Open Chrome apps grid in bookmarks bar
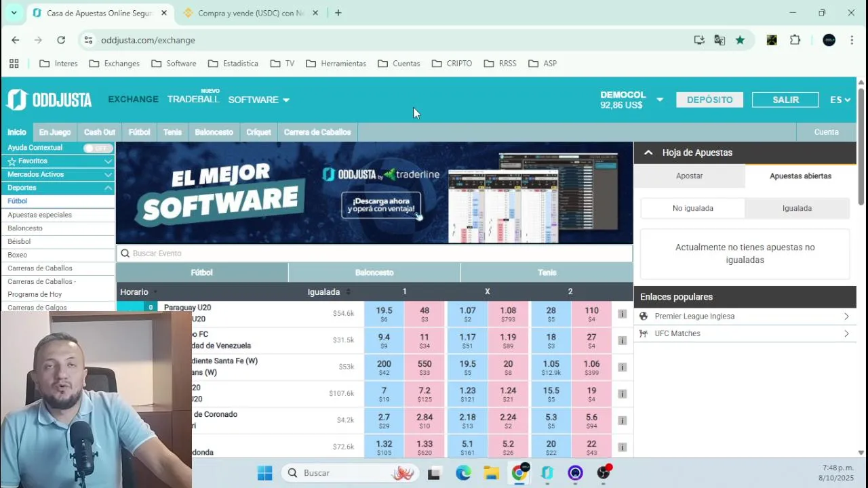The height and width of the screenshot is (488, 868). pos(14,63)
